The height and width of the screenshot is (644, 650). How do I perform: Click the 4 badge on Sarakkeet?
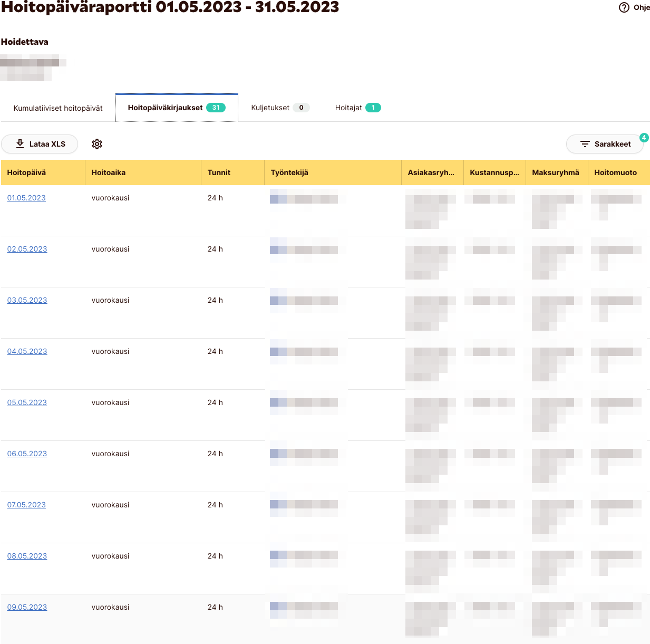(644, 137)
